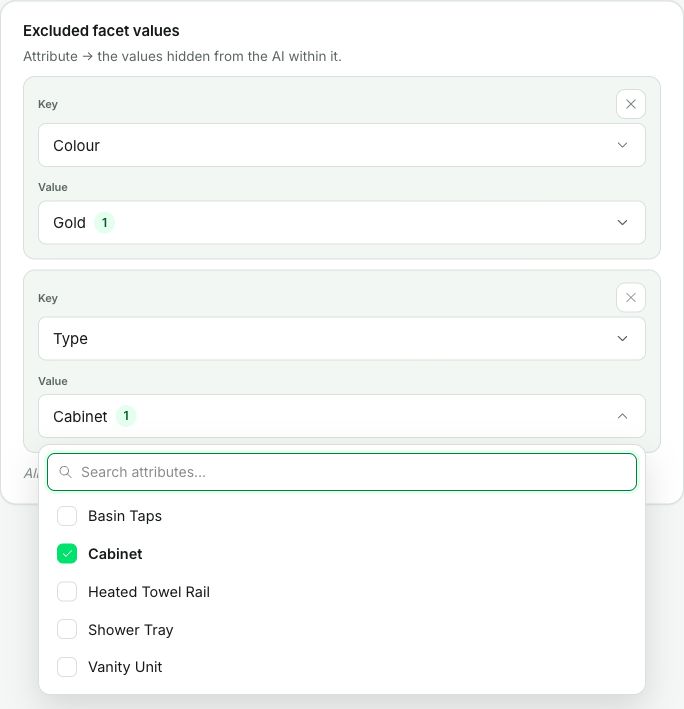Select the Shower Tray option label
This screenshot has height=709, width=684.
click(131, 630)
